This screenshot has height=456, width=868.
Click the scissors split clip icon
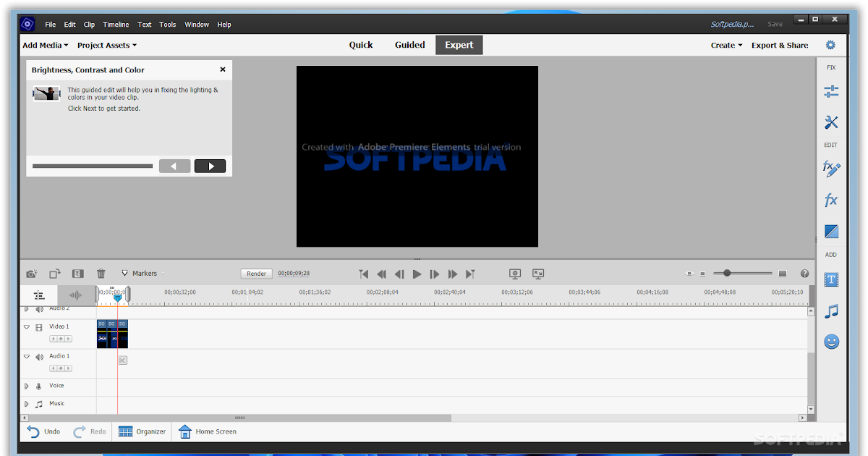122,360
